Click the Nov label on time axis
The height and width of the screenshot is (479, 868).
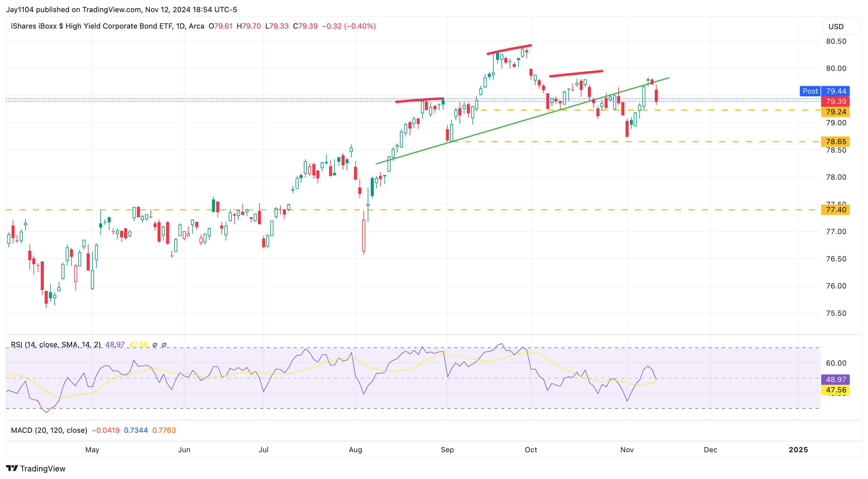(x=627, y=450)
